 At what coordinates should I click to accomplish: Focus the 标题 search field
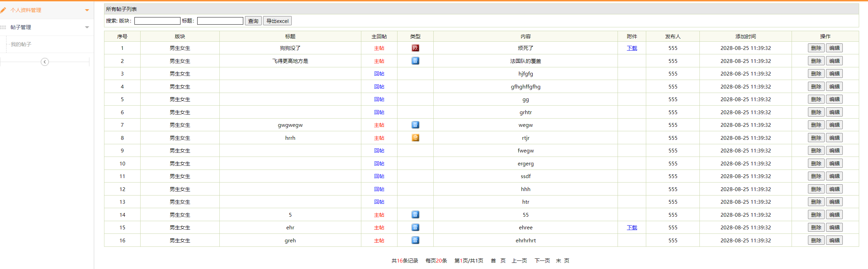[220, 21]
